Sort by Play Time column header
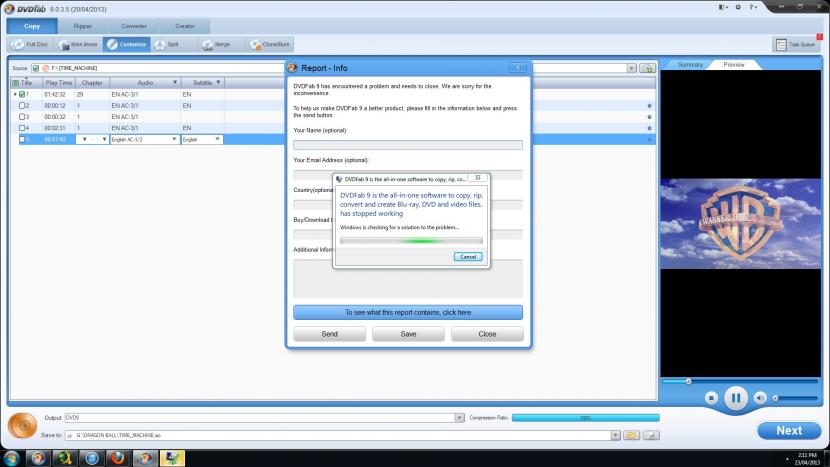 click(x=59, y=83)
